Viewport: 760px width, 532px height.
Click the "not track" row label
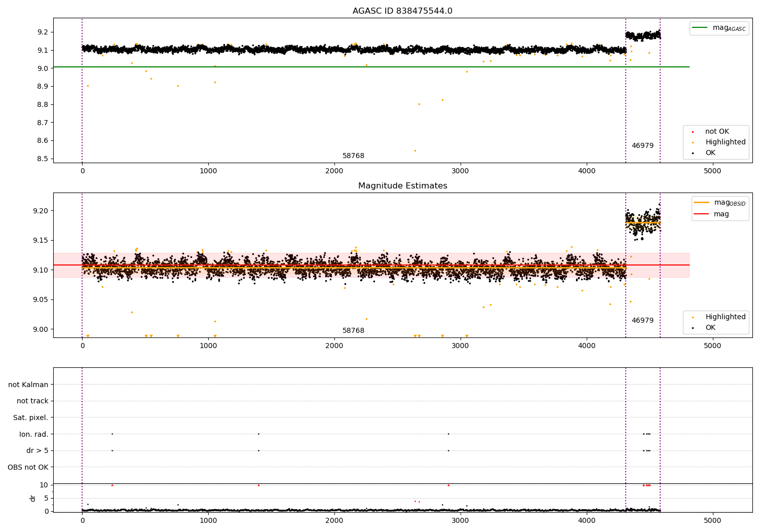[32, 401]
